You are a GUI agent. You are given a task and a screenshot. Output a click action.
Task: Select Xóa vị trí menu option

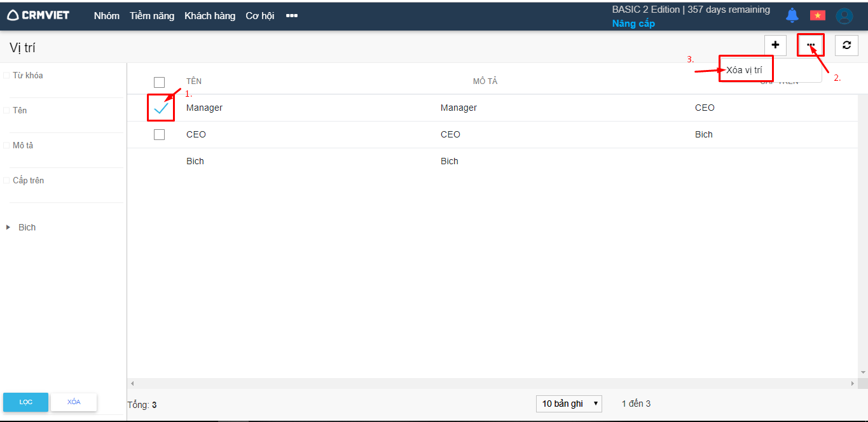tap(745, 70)
